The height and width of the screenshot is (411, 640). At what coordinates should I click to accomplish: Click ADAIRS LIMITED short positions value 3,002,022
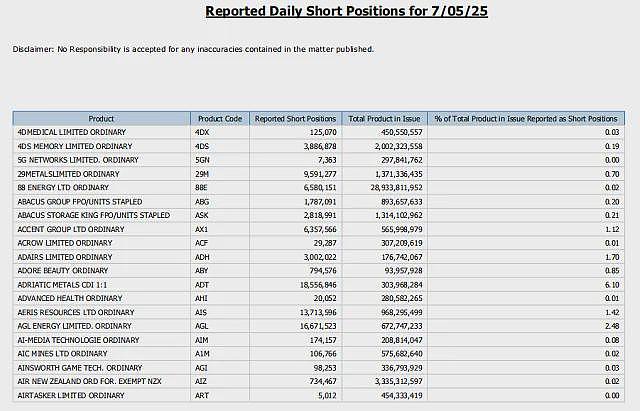coord(320,257)
